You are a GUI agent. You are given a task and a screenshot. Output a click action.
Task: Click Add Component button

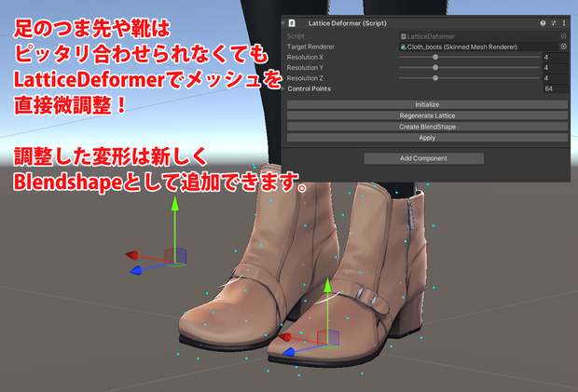tap(423, 158)
